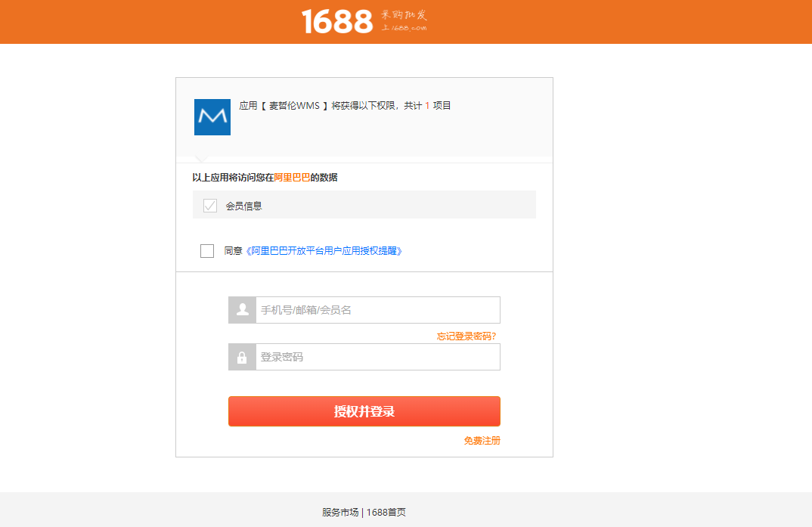
Task: Open the 忘记登录密码? link
Action: pyautogui.click(x=466, y=336)
